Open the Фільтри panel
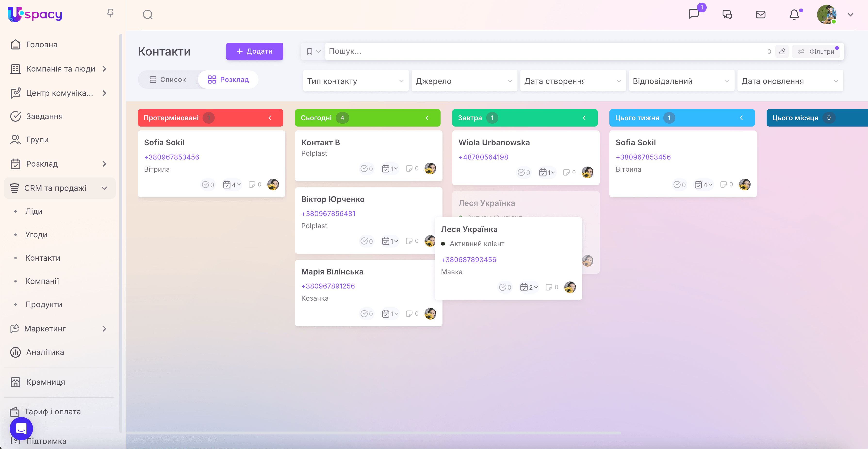The height and width of the screenshot is (449, 868). [x=816, y=51]
